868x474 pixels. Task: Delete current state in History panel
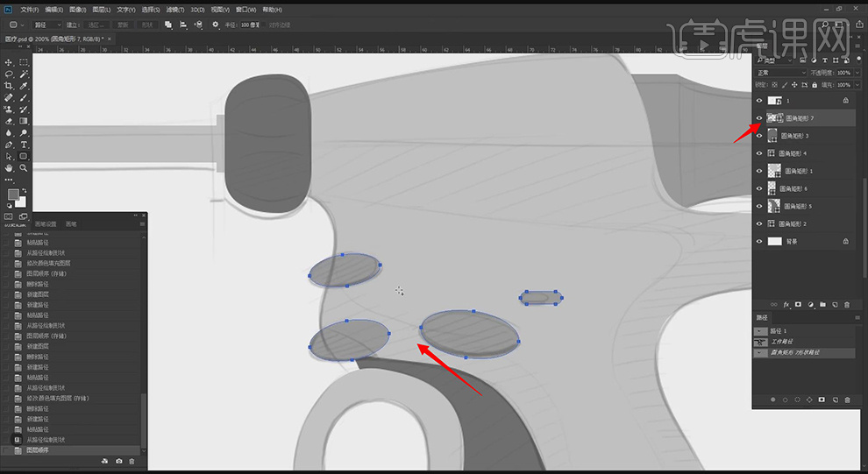pyautogui.click(x=132, y=461)
